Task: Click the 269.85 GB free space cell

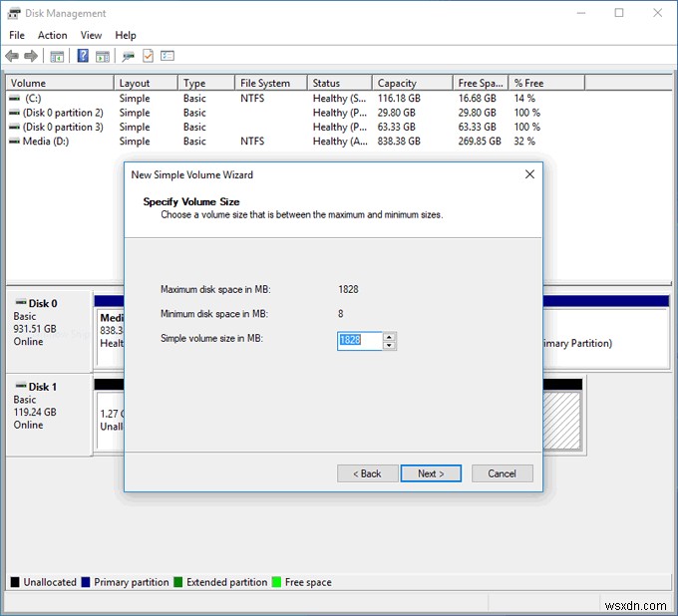Action: pos(480,141)
